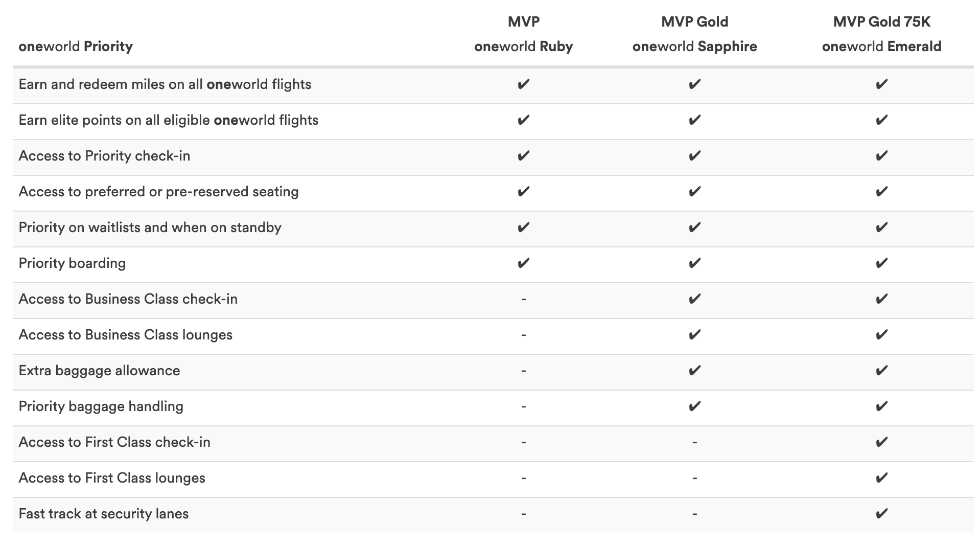Screen dimensions: 980x546
Task: Click Sapphire dash for First Class check-in
Action: coord(694,442)
